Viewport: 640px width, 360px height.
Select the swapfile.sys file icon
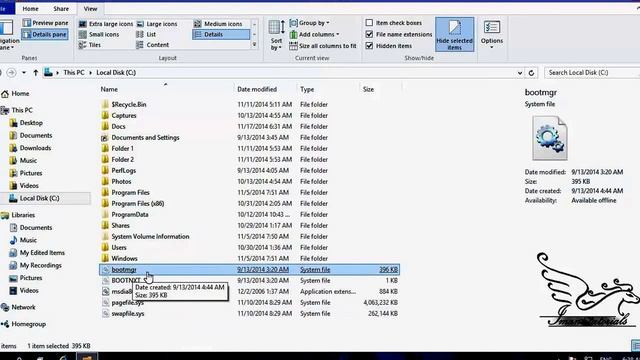point(105,314)
